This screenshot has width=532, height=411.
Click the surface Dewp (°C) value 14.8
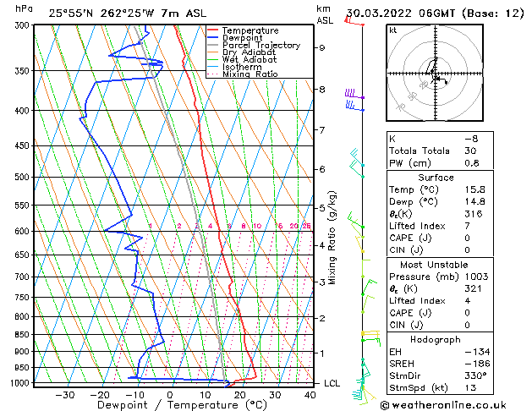(x=475, y=202)
